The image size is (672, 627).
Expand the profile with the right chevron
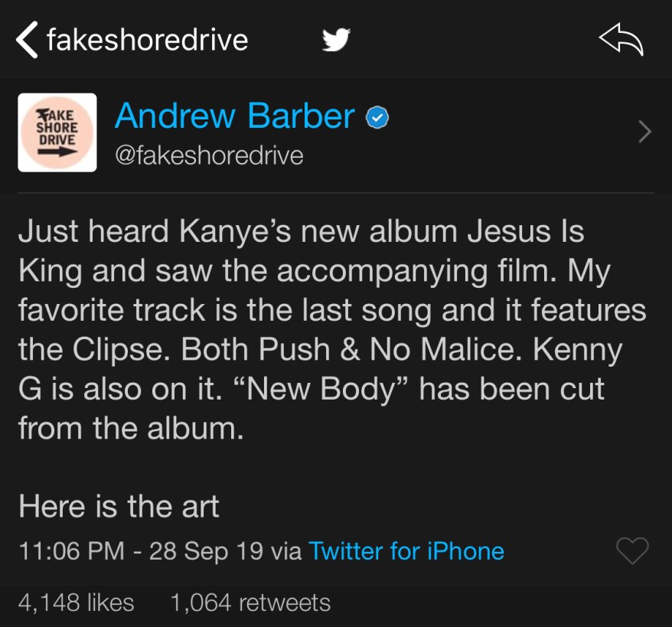point(644,132)
